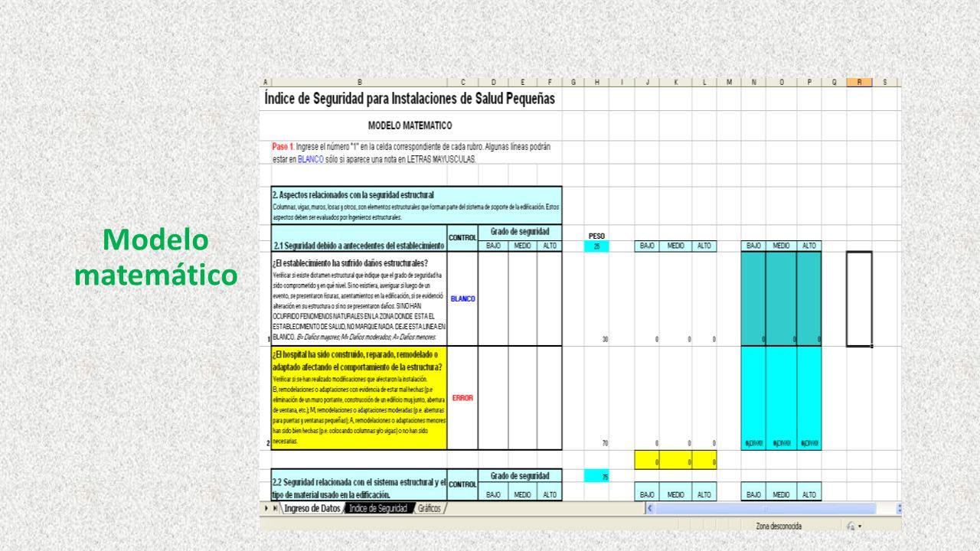Click the MODELO MATEMATICO heading cell

pyautogui.click(x=410, y=126)
